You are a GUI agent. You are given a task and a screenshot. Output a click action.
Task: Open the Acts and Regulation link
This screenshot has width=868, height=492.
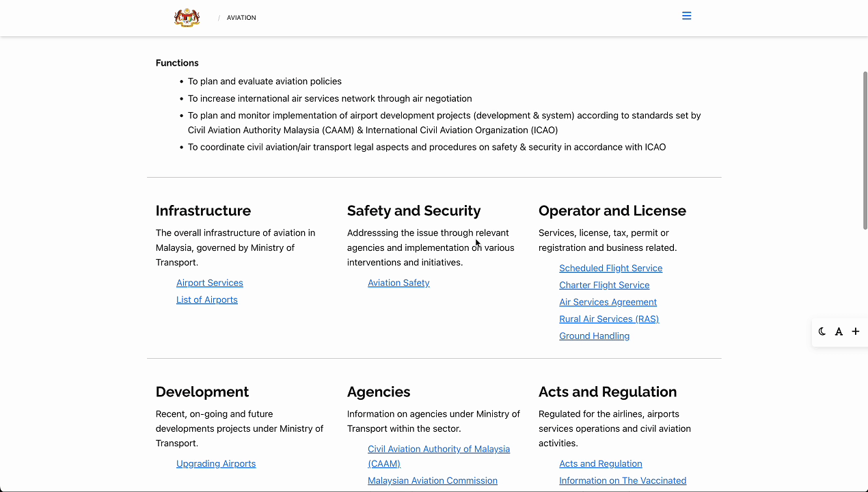[600, 464]
